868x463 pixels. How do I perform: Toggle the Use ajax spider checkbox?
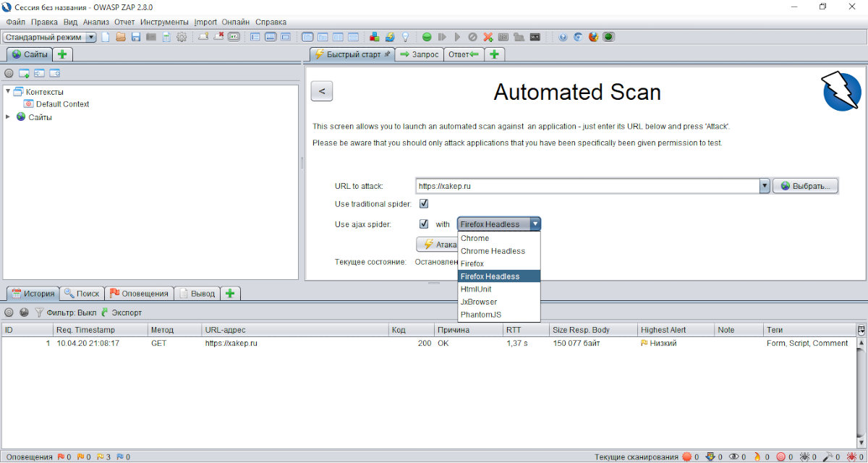[x=424, y=224]
